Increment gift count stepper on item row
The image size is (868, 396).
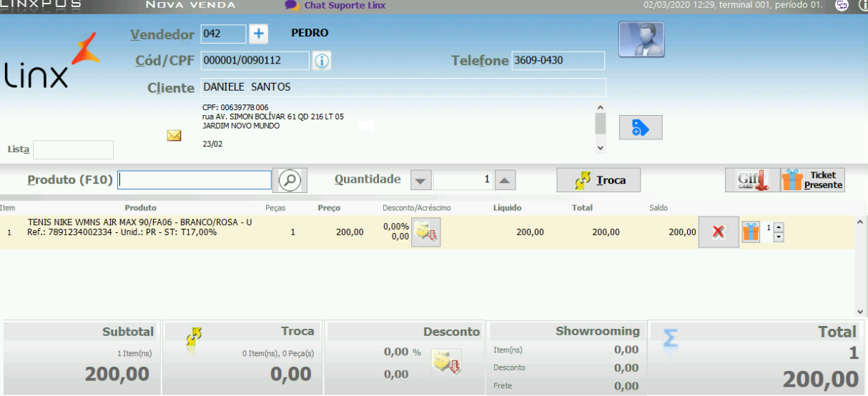(x=779, y=227)
